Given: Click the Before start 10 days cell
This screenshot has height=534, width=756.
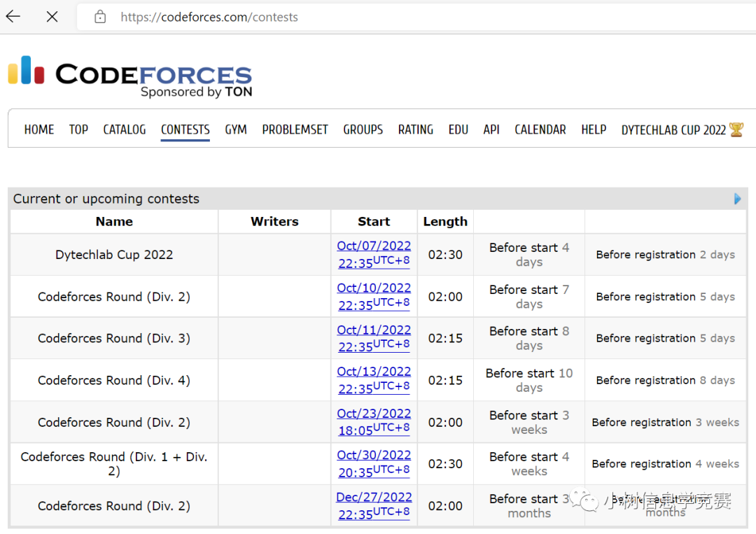Looking at the screenshot, I should 529,380.
